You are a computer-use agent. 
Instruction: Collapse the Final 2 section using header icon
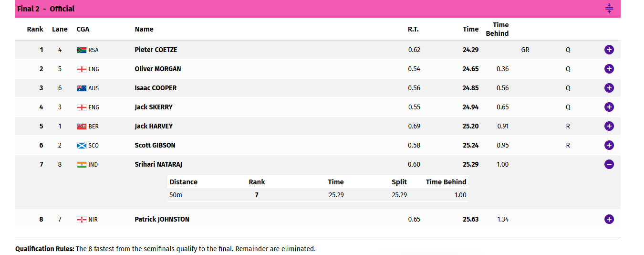(609, 9)
